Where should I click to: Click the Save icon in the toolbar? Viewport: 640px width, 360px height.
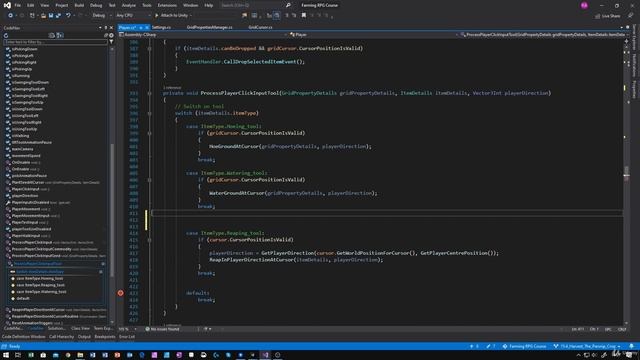coord(51,16)
